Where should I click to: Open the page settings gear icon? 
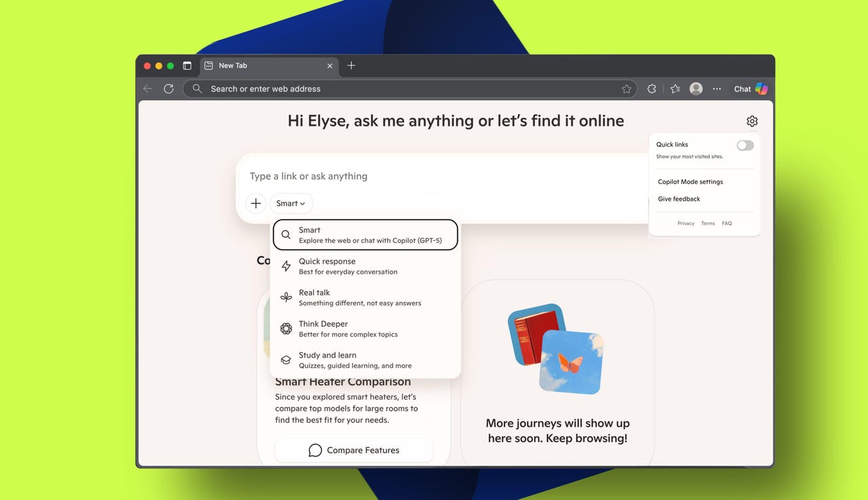[752, 121]
